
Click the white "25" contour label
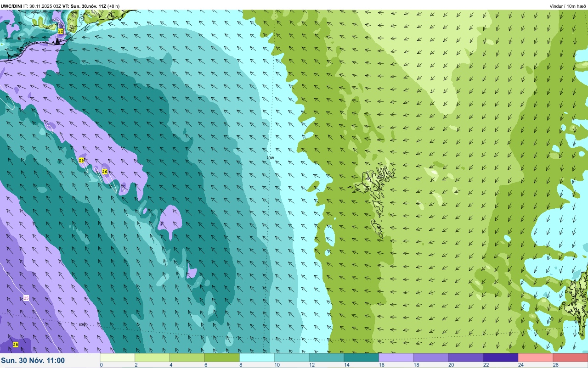[26, 298]
